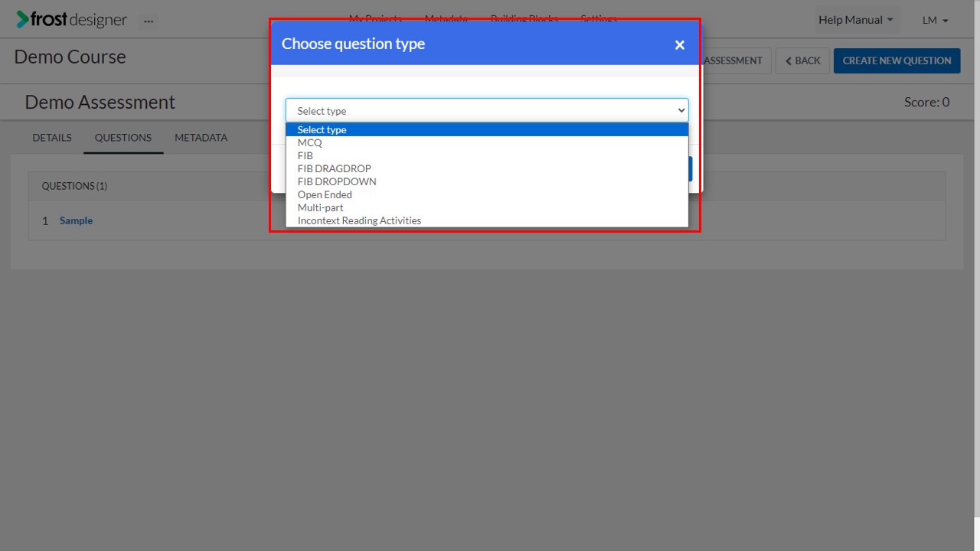
Task: Pick the plain FIB option in the list
Action: [487, 155]
